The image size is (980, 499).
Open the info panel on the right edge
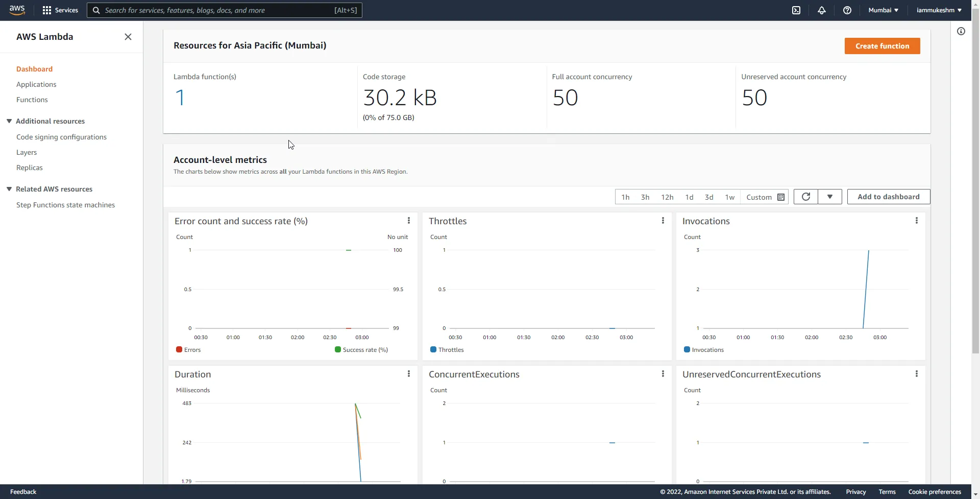coord(961,31)
